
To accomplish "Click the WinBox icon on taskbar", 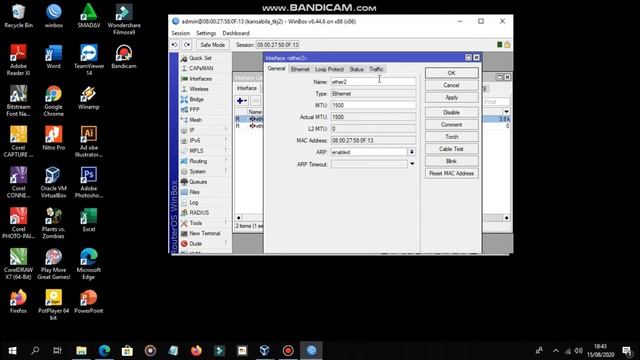I will coord(311,351).
